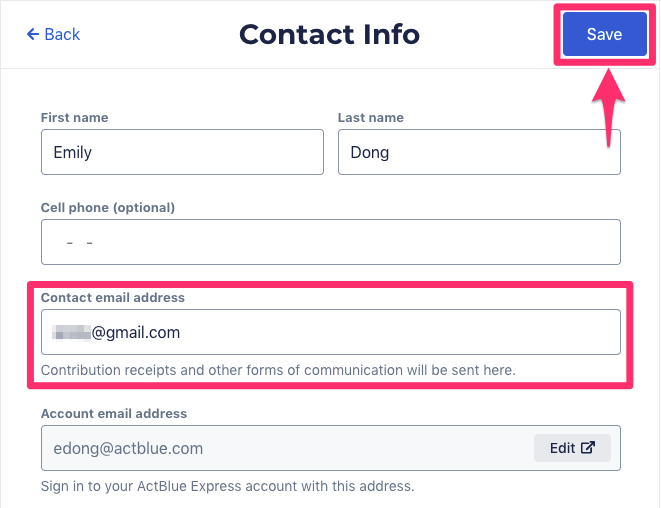Click the Cell phone (optional) label
Viewport: 661px width, 508px height.
[108, 208]
